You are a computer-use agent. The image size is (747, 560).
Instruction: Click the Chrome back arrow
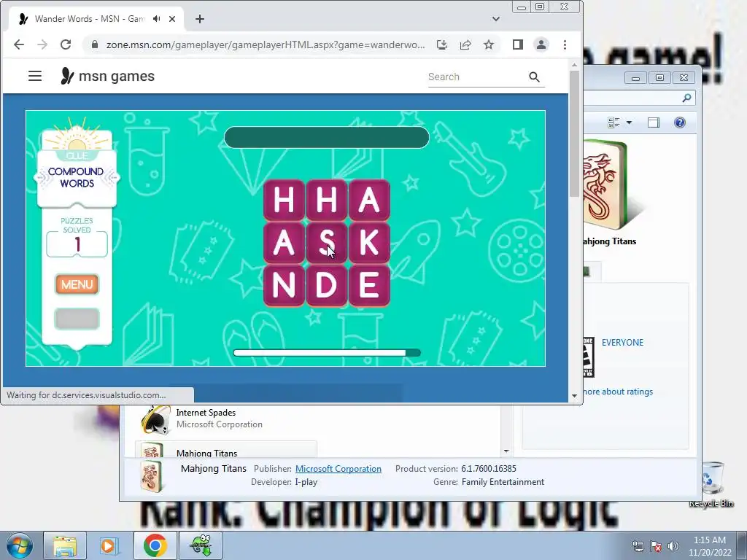click(18, 44)
